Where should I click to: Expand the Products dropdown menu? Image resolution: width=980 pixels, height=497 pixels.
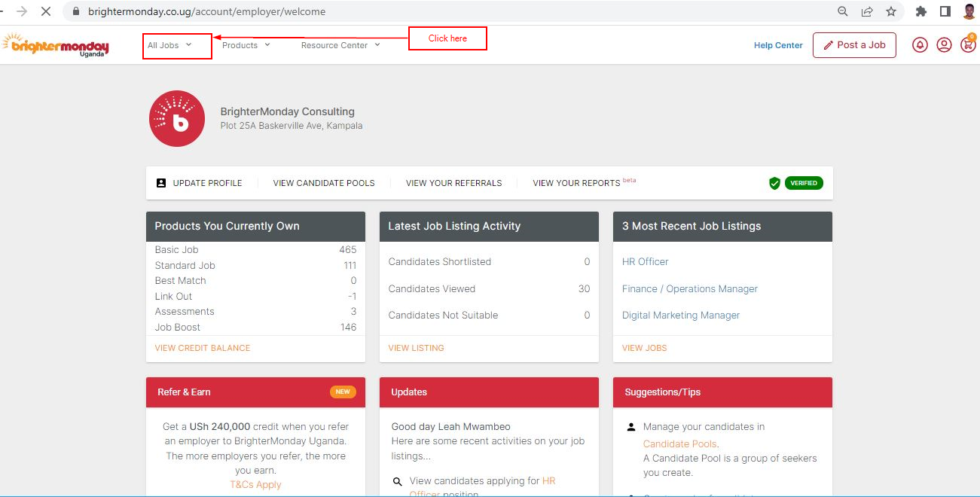[x=246, y=45]
